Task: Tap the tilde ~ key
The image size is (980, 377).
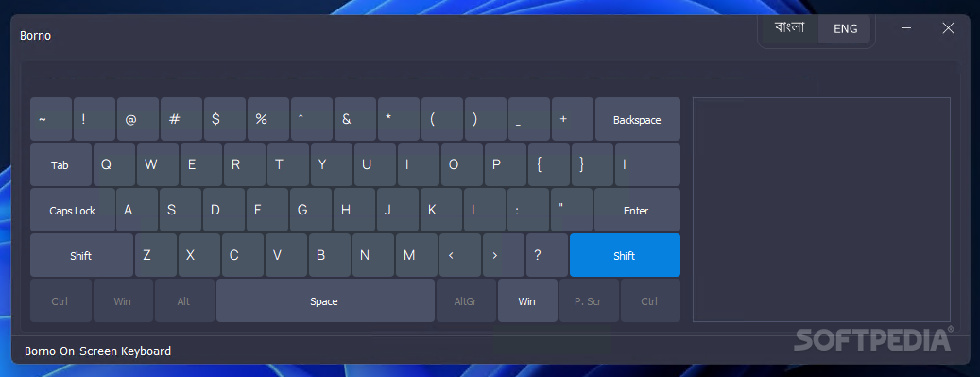Action: tap(51, 119)
